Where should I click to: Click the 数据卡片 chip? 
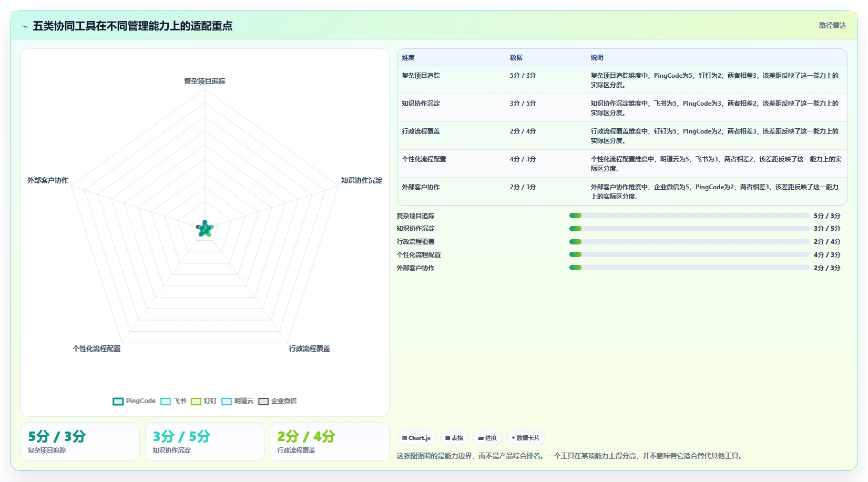526,438
